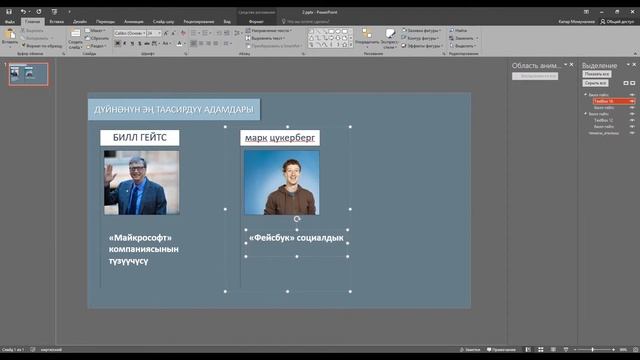Toggle visibility eye of TextBox 12 row

click(x=632, y=120)
